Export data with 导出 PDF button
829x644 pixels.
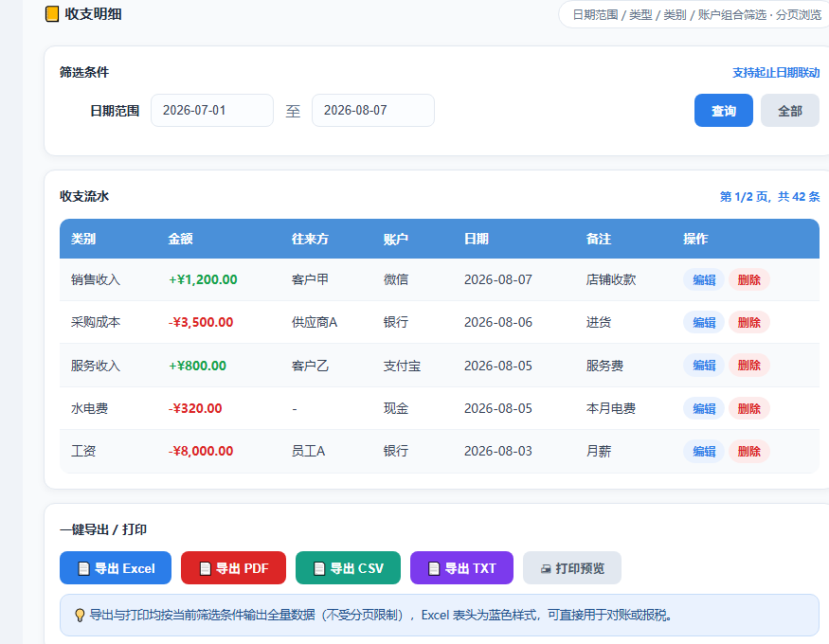click(x=233, y=568)
